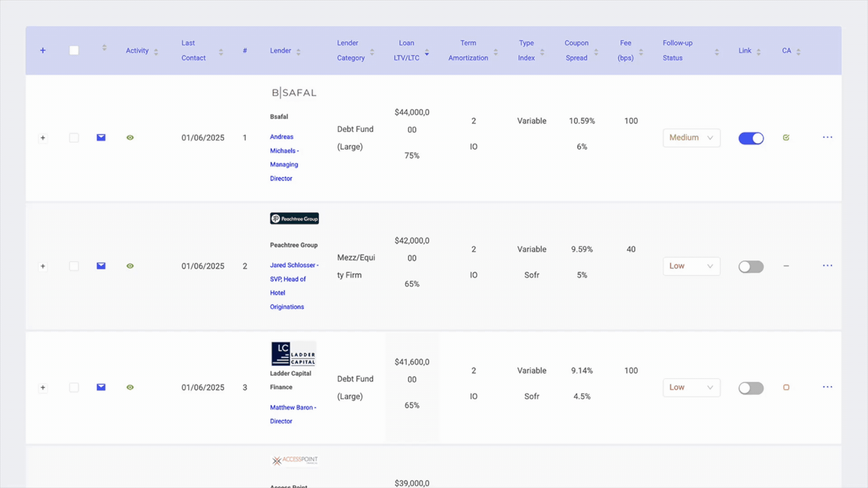Click the green CA check icon for Bsafal
The width and height of the screenshot is (868, 488).
tap(786, 137)
